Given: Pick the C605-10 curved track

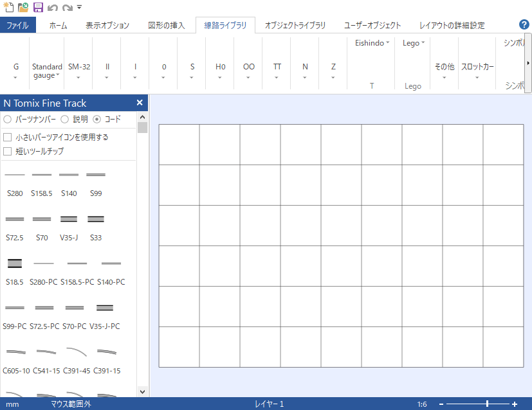Looking at the screenshot, I should point(16,361).
